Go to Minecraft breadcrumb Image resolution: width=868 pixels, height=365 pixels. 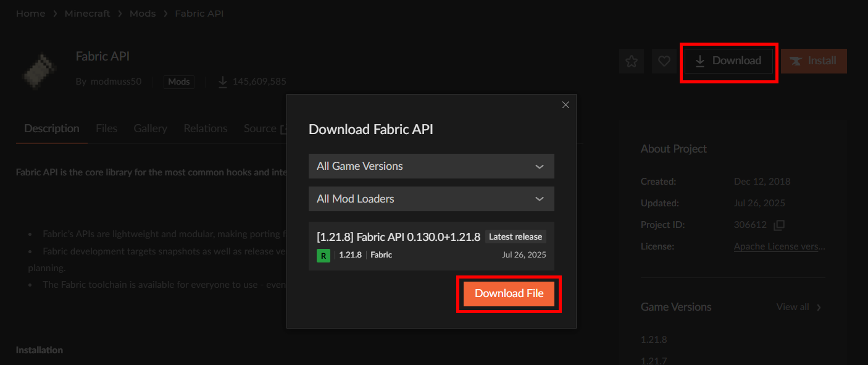(87, 13)
